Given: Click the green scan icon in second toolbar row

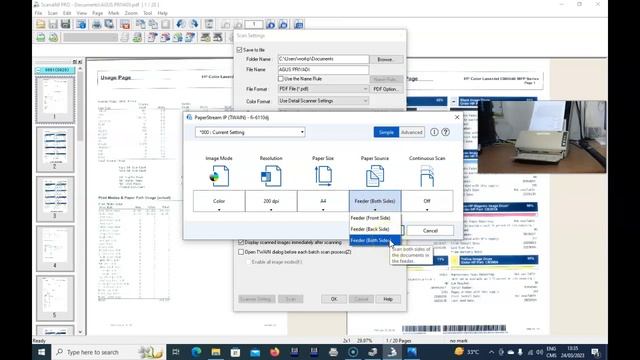Looking at the screenshot, I should pos(41,38).
